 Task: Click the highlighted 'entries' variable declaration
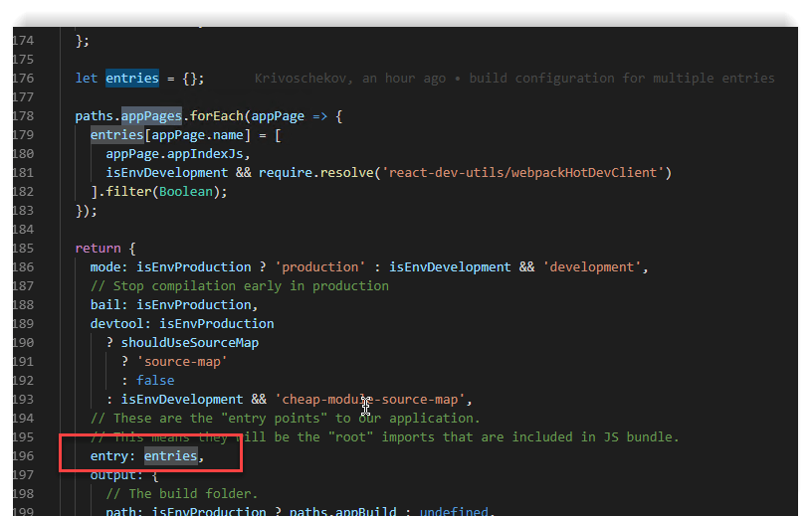[x=131, y=79]
